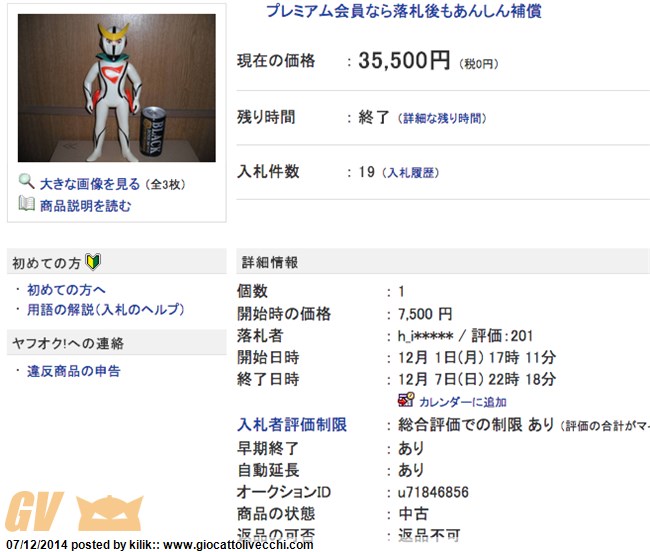Show 詳細な残り時間 link

(x=442, y=118)
